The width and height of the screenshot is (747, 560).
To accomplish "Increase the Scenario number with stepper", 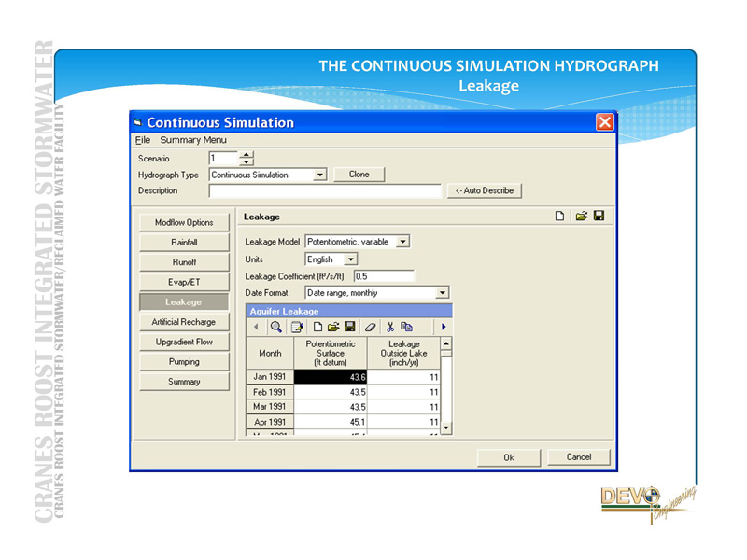I will 247,154.
